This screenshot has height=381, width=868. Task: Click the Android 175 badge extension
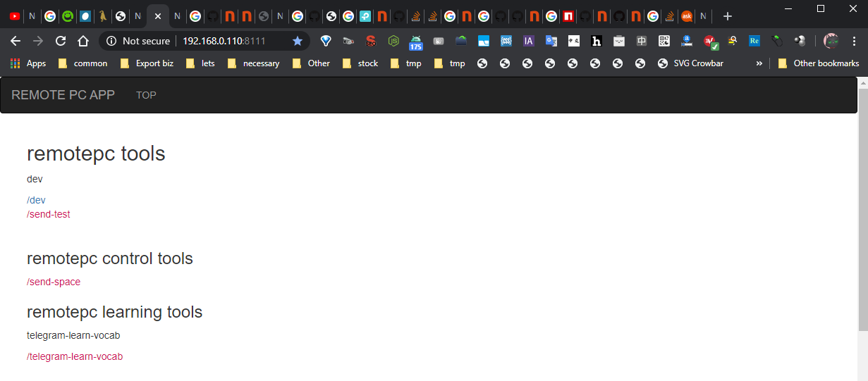coord(416,42)
